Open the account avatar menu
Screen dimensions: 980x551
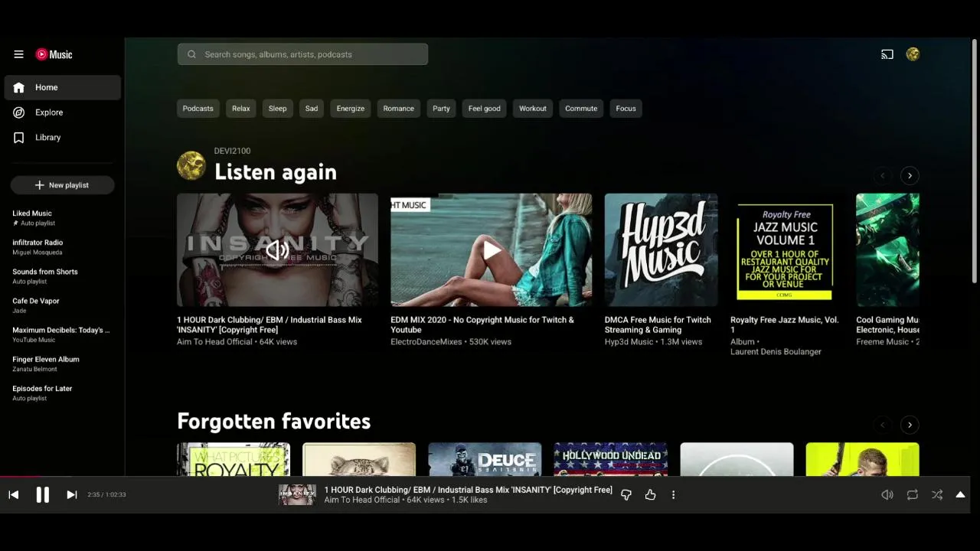[x=913, y=54]
